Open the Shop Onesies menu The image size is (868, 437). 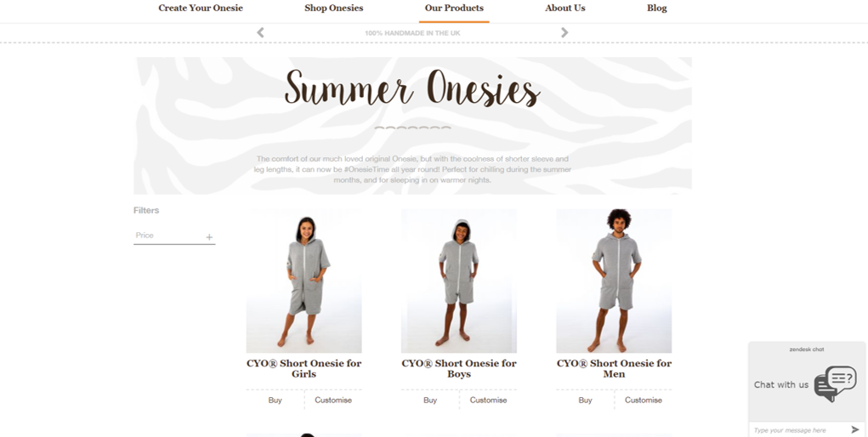tap(334, 8)
